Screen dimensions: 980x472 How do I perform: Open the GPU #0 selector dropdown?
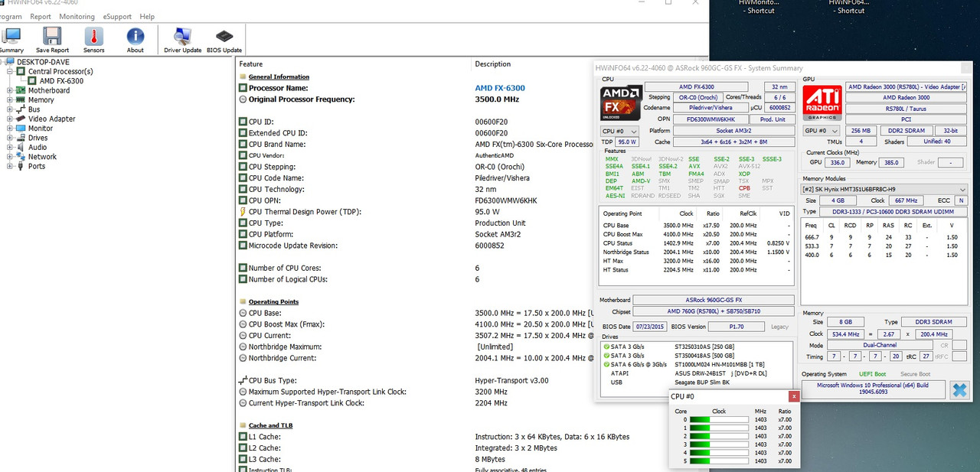point(820,131)
